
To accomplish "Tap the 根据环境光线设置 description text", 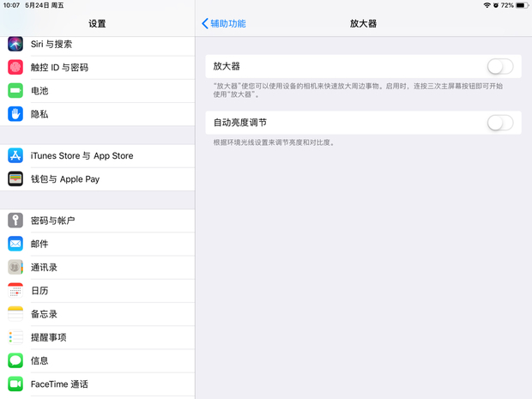I will click(x=274, y=142).
